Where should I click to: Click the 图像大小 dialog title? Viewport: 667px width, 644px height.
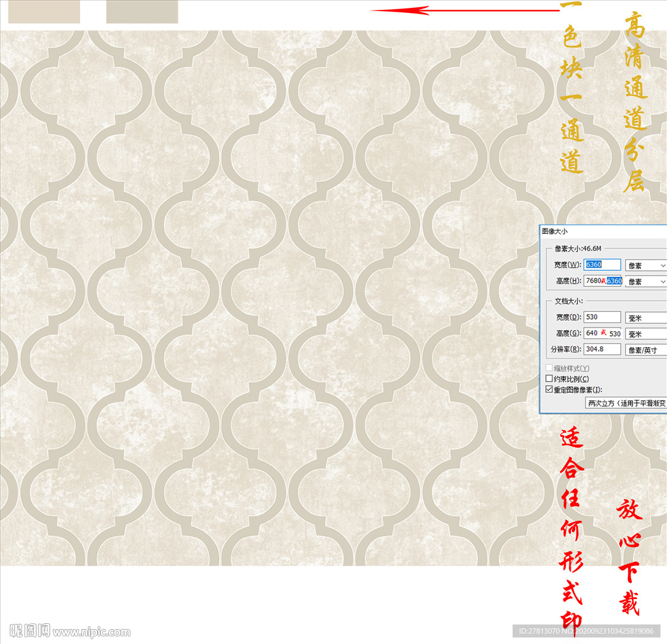[555, 231]
